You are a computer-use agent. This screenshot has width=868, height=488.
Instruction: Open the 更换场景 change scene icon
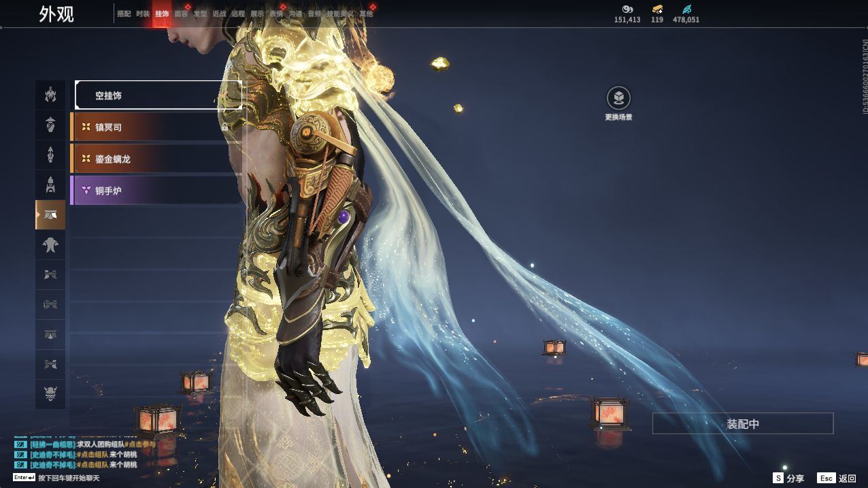click(618, 99)
